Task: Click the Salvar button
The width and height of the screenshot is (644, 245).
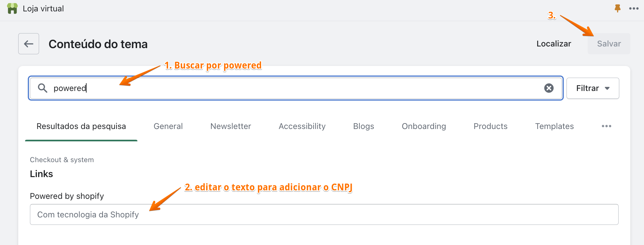Action: click(609, 44)
